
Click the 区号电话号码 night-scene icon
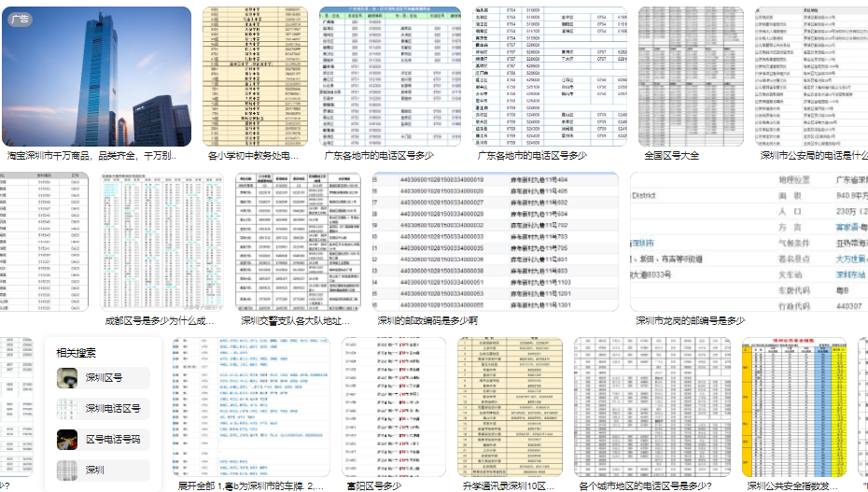(67, 440)
